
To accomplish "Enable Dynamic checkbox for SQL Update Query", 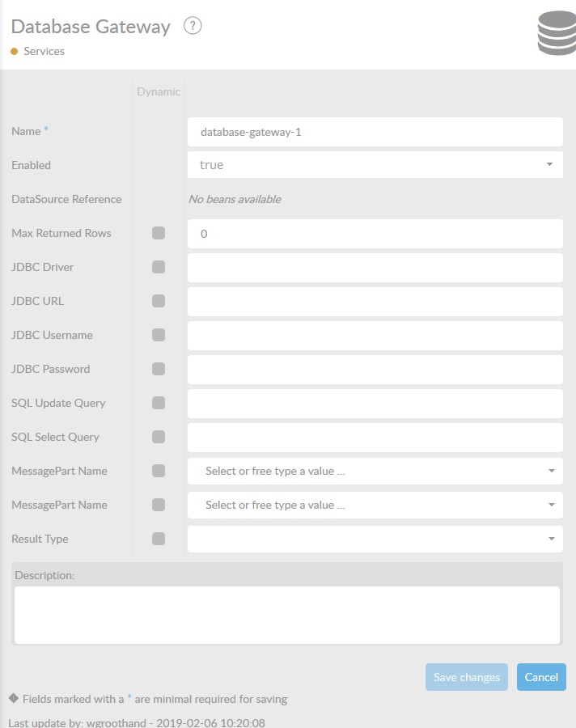I will point(159,403).
